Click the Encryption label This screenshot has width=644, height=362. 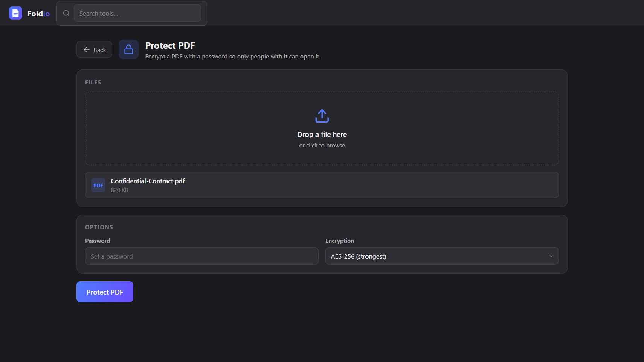pyautogui.click(x=340, y=241)
